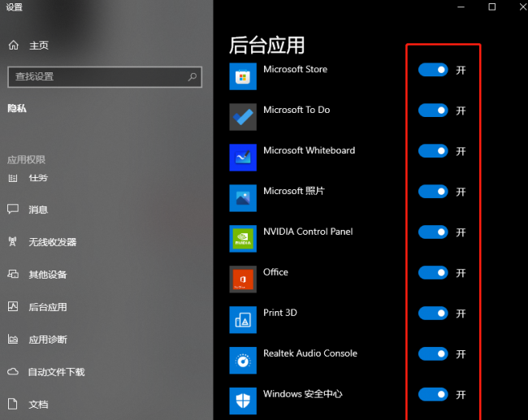Screen dimensions: 528x420
Task: Click the Microsoft Store label text
Action: click(296, 69)
